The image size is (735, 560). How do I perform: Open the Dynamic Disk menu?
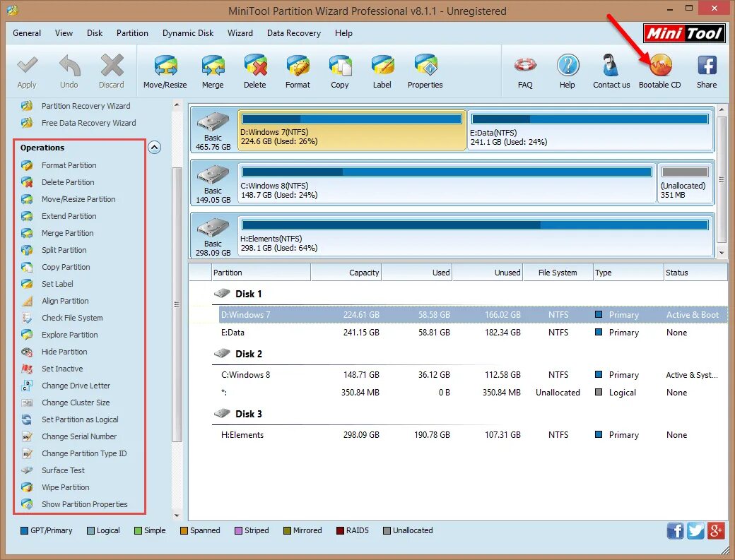coord(188,33)
